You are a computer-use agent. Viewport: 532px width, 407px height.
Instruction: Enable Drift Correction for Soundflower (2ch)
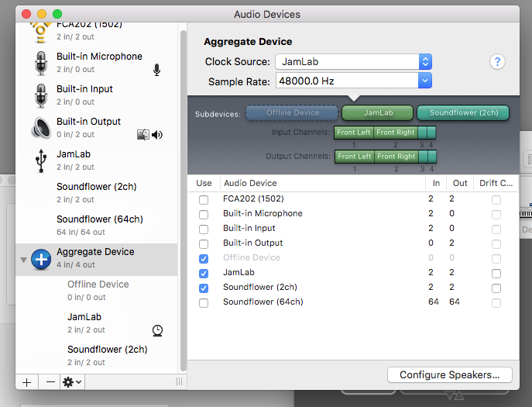496,288
